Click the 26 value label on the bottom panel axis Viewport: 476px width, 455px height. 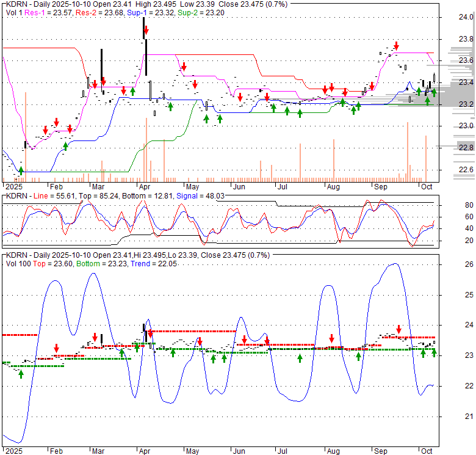[469, 264]
